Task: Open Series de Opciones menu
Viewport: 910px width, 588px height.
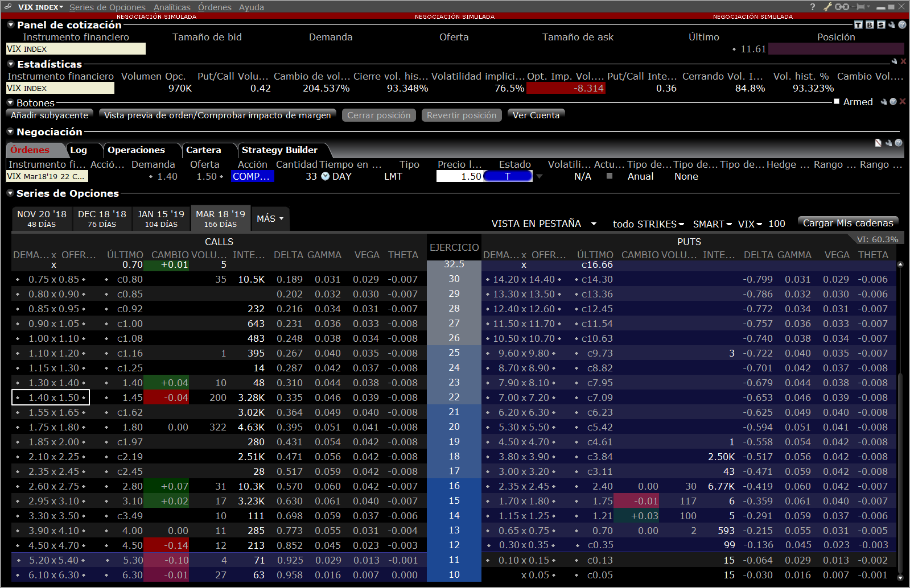Action: pyautogui.click(x=108, y=7)
